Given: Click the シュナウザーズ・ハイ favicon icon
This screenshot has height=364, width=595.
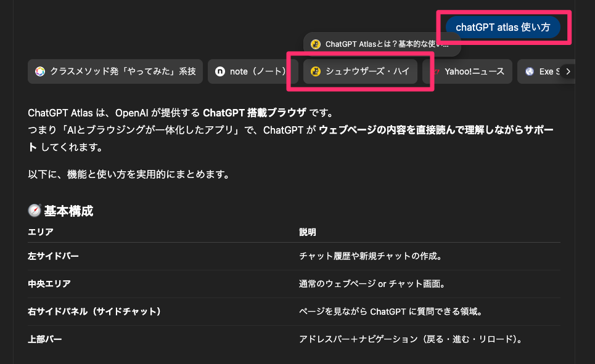Looking at the screenshot, I should click(x=315, y=71).
